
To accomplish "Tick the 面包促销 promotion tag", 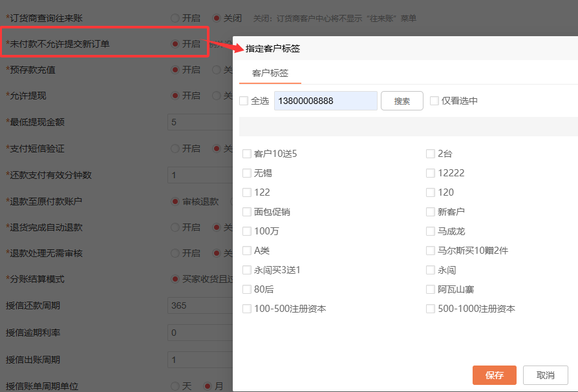I will pyautogui.click(x=246, y=211).
